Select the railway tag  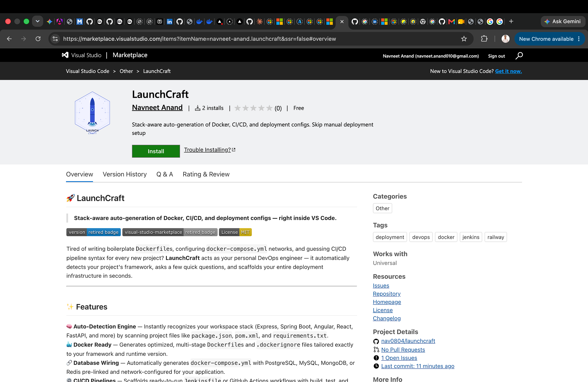tap(496, 237)
